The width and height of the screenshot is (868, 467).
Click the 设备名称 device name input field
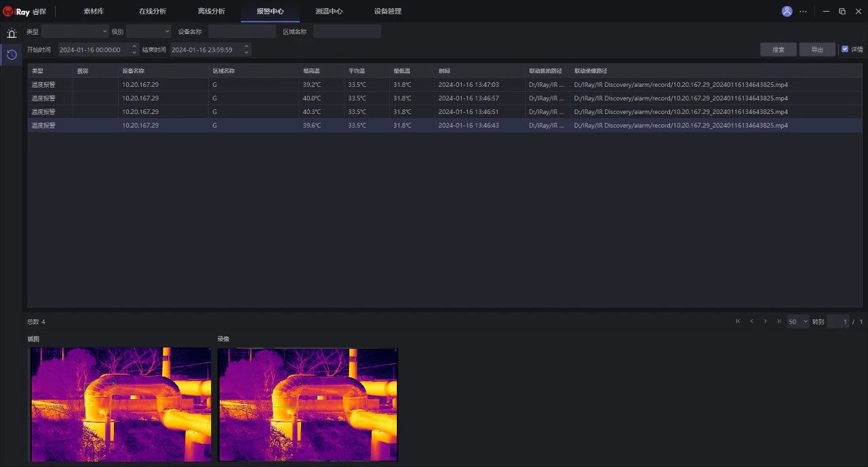pyautogui.click(x=242, y=31)
